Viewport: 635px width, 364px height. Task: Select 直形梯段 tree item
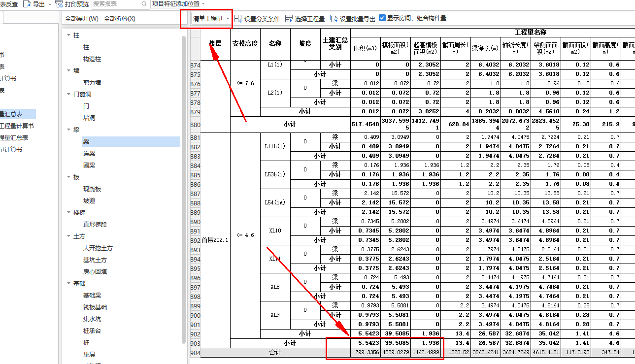[95, 225]
